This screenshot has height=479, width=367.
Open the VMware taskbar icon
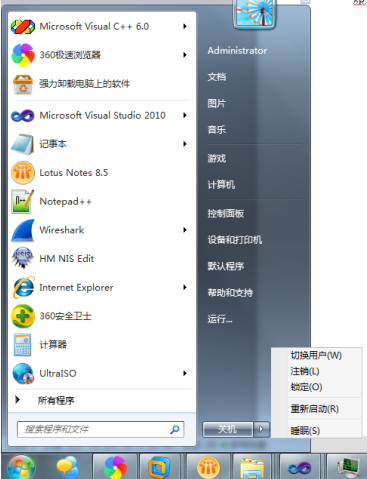(159, 467)
